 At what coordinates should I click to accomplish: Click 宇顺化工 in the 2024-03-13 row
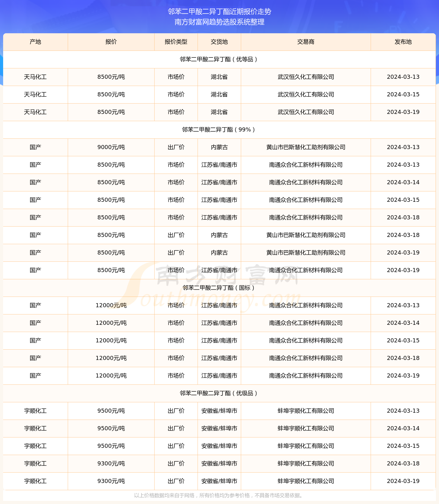(x=35, y=411)
